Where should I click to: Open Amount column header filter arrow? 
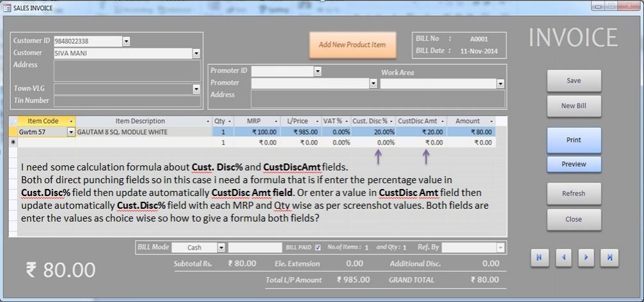(x=492, y=121)
